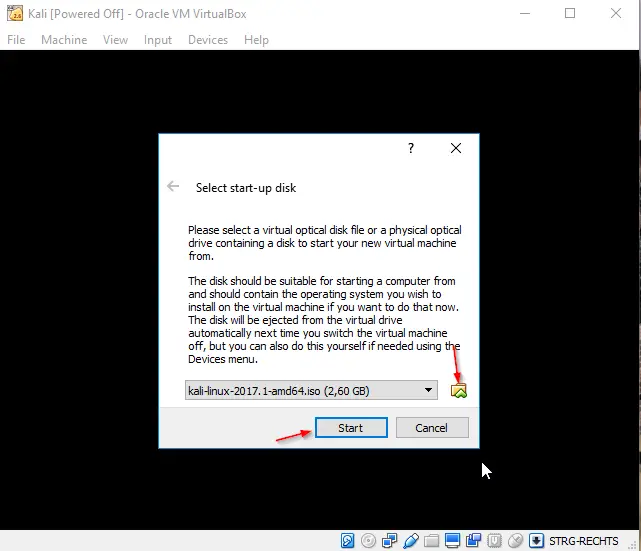
Task: Open the network adapters indicator icon
Action: coord(389,540)
